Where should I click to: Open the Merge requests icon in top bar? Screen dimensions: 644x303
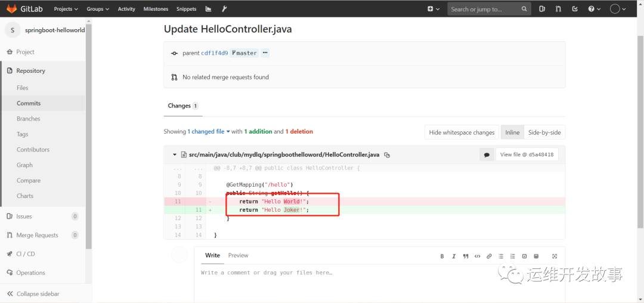point(558,8)
